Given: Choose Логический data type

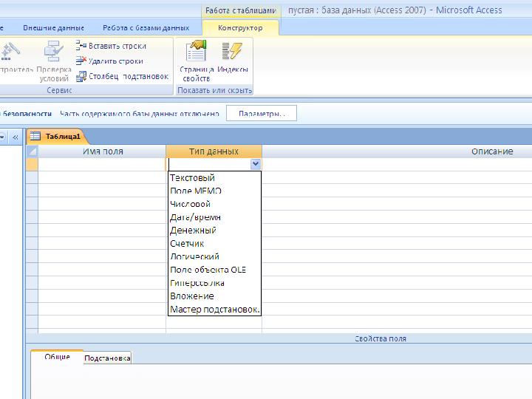Looking at the screenshot, I should 214,256.
